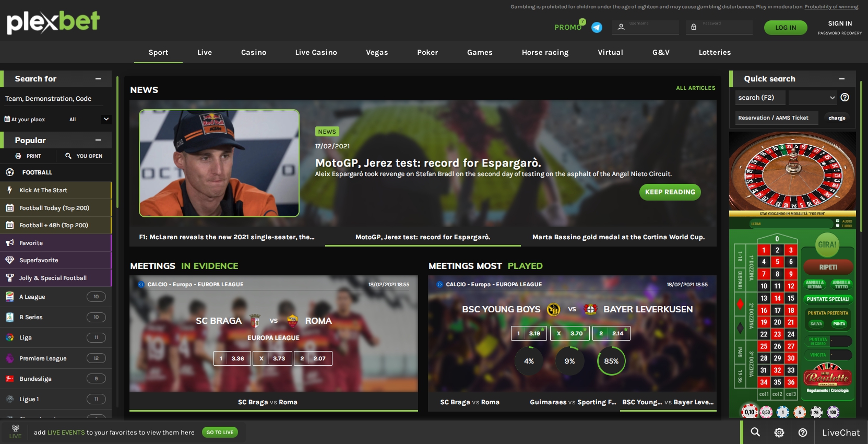
Task: Select draw odds 3.73 for Braga vs Roma
Action: click(272, 358)
